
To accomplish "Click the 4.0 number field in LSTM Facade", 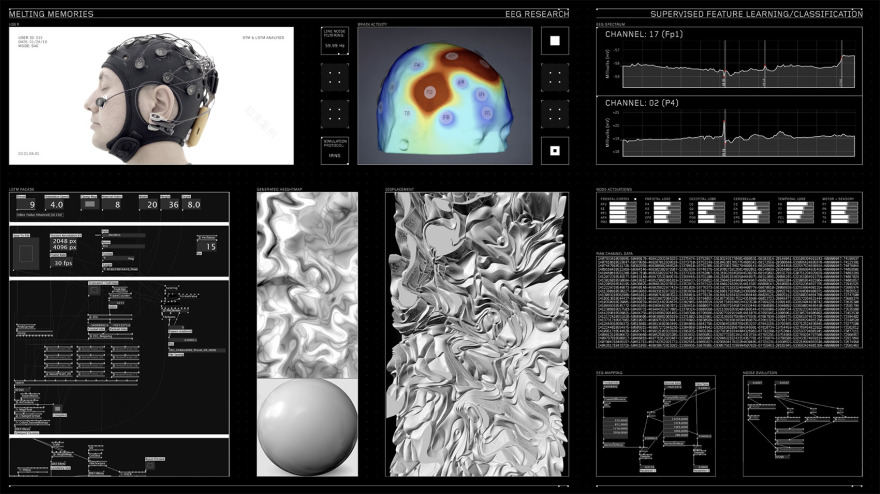I will (58, 204).
